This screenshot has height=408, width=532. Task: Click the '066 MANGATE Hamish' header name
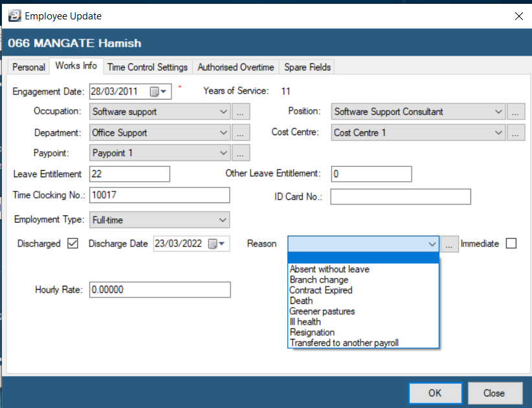pyautogui.click(x=74, y=43)
